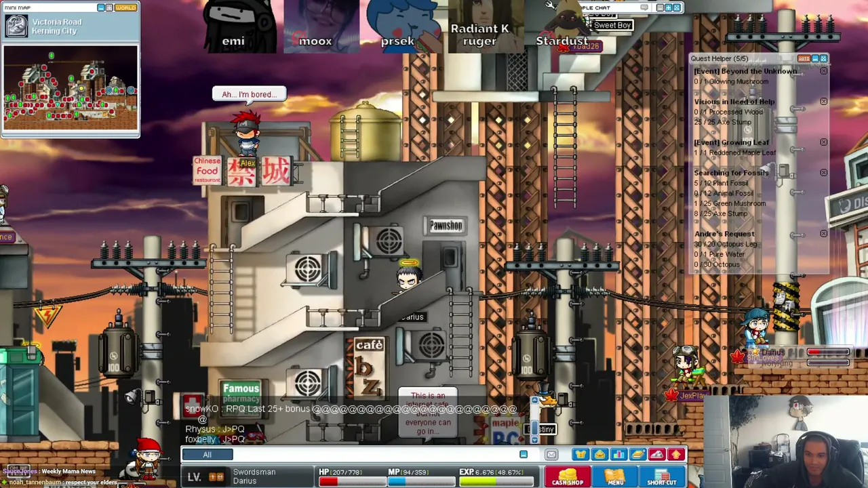This screenshot has height=488, width=868.
Task: Maximize the Quest Helper panel
Action: coord(824,59)
